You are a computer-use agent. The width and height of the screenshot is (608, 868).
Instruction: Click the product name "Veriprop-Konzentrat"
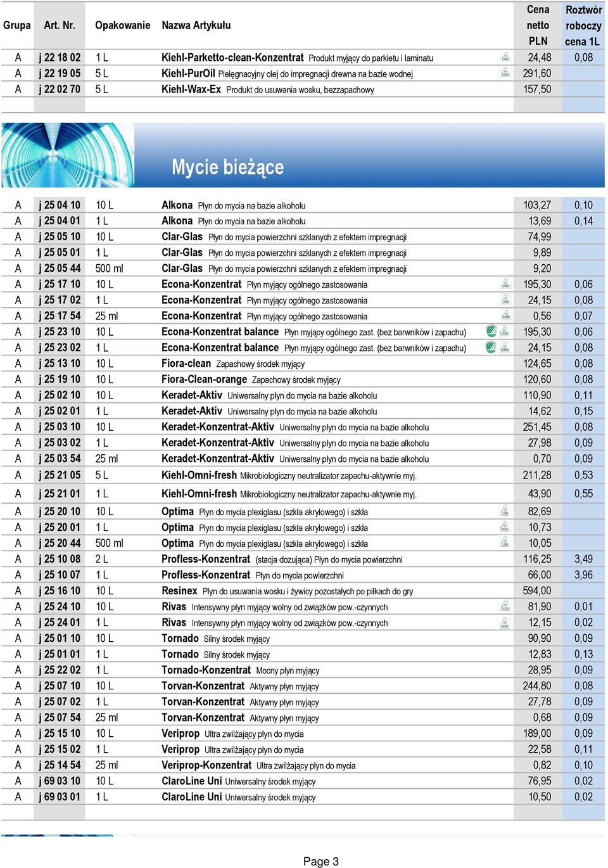tap(206, 765)
